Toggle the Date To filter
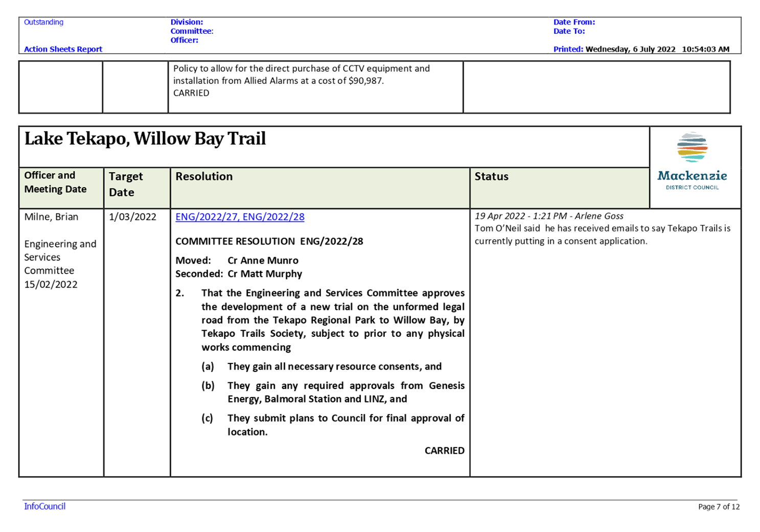Screen dimensions: 760x532 [568, 31]
